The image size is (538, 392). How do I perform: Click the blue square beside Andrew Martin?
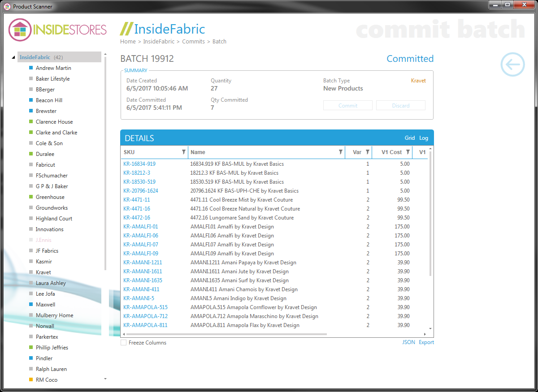point(31,68)
